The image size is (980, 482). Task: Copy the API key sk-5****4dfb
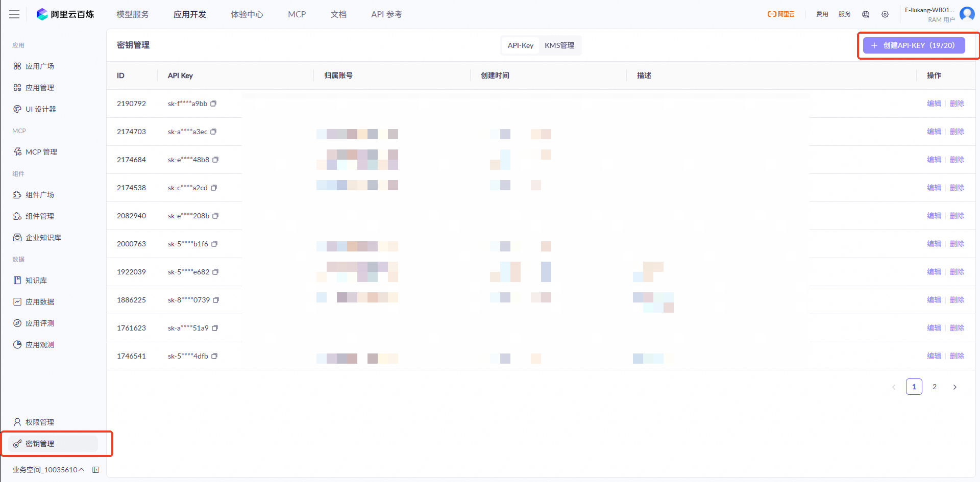tap(214, 356)
